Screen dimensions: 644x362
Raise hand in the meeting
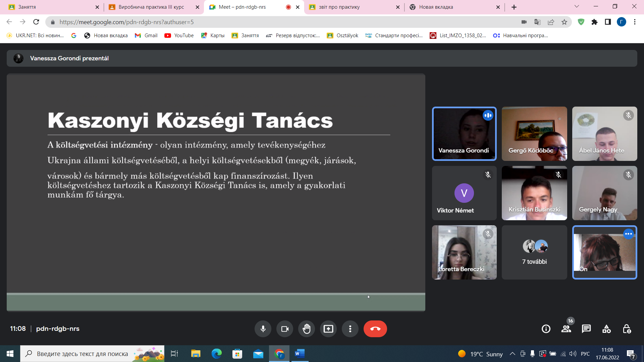306,329
